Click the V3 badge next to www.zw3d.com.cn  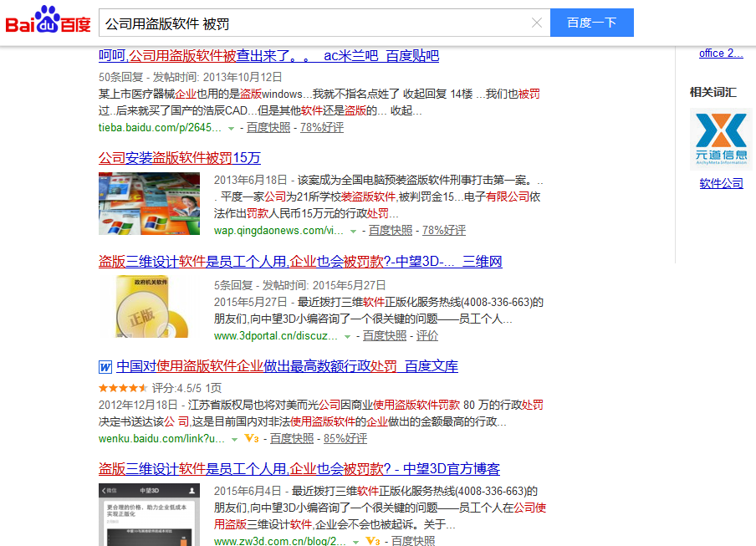coord(371,541)
